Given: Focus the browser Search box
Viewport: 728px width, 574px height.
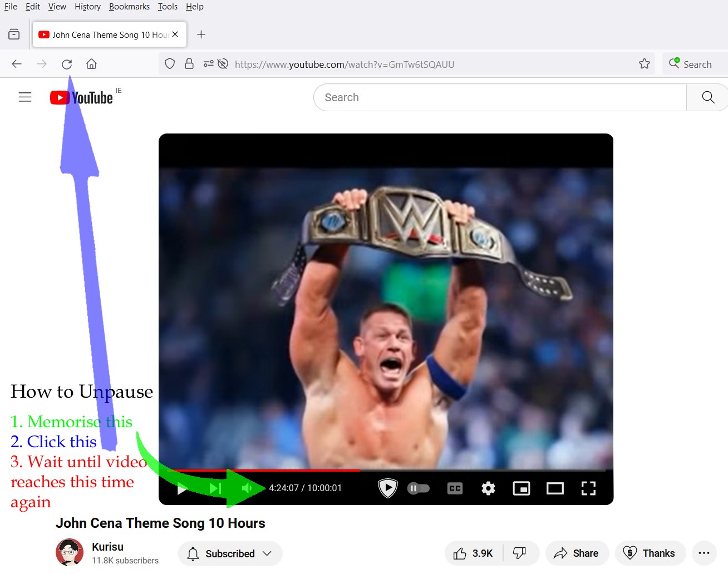Looking at the screenshot, I should tap(696, 64).
